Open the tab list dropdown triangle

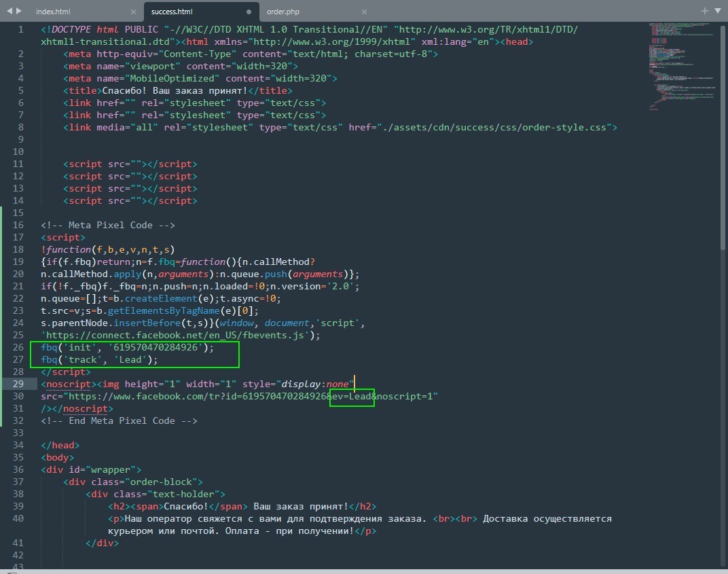tap(718, 11)
